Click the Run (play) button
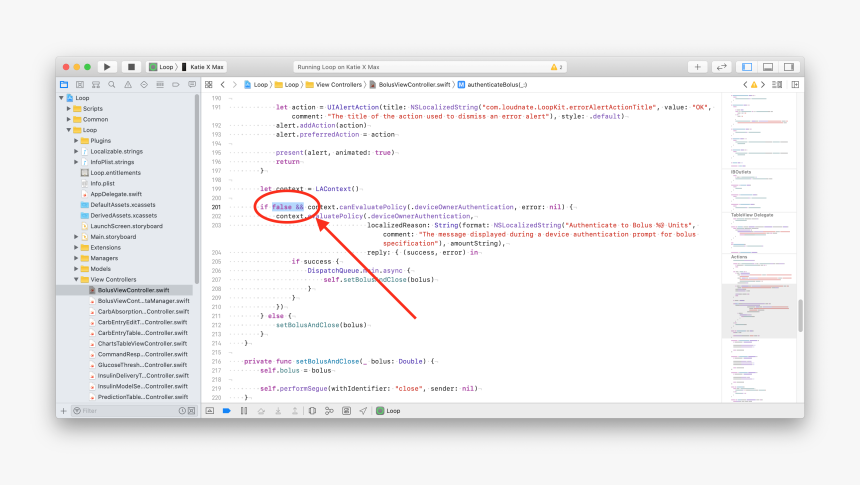Screen dimensions: 860x485 (108, 67)
